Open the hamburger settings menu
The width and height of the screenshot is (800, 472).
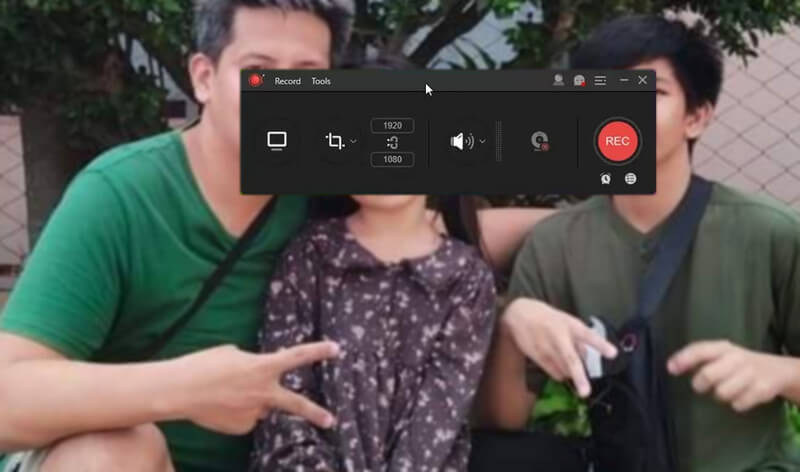601,80
